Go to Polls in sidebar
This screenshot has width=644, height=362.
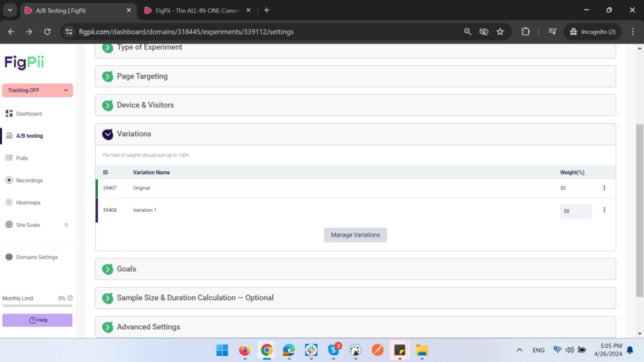(x=22, y=158)
